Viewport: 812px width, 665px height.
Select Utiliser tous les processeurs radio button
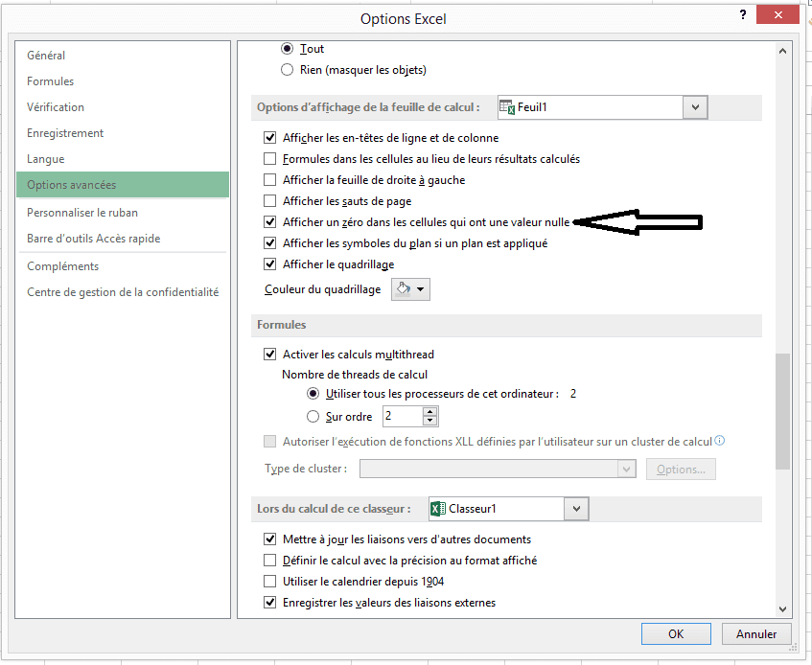pos(313,394)
